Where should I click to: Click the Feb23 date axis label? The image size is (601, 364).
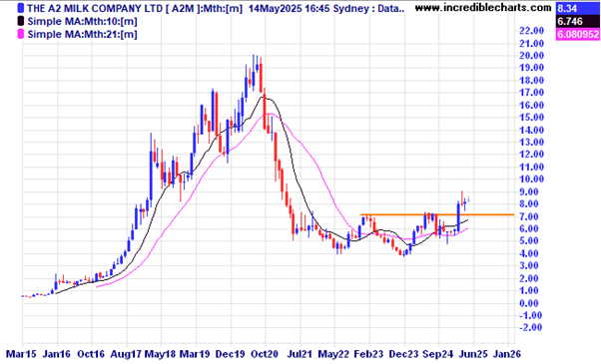point(368,354)
